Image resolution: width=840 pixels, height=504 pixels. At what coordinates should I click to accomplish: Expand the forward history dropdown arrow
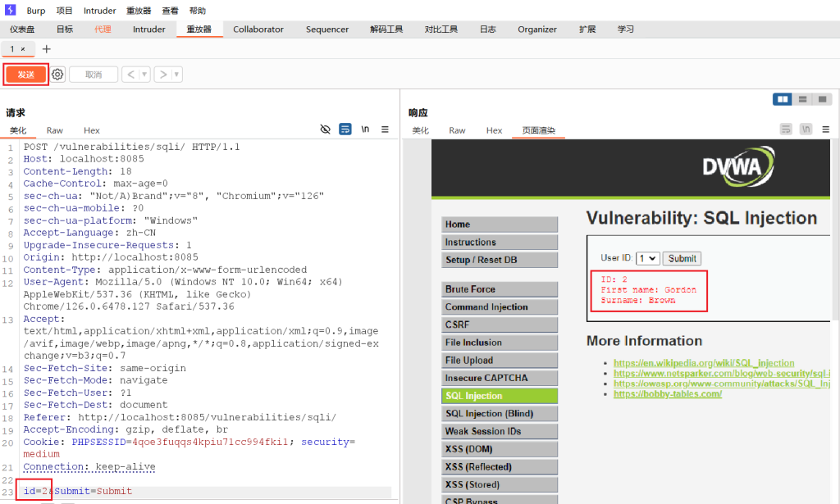point(177,75)
